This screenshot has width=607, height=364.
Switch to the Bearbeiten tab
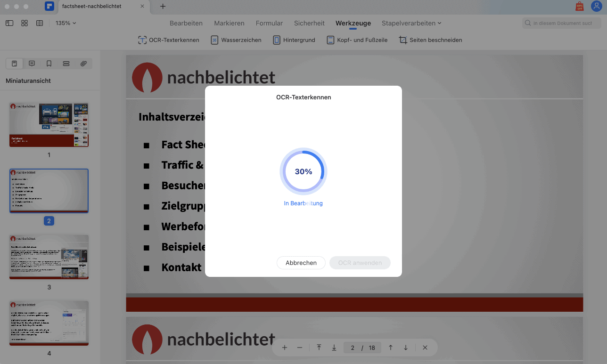tap(186, 23)
